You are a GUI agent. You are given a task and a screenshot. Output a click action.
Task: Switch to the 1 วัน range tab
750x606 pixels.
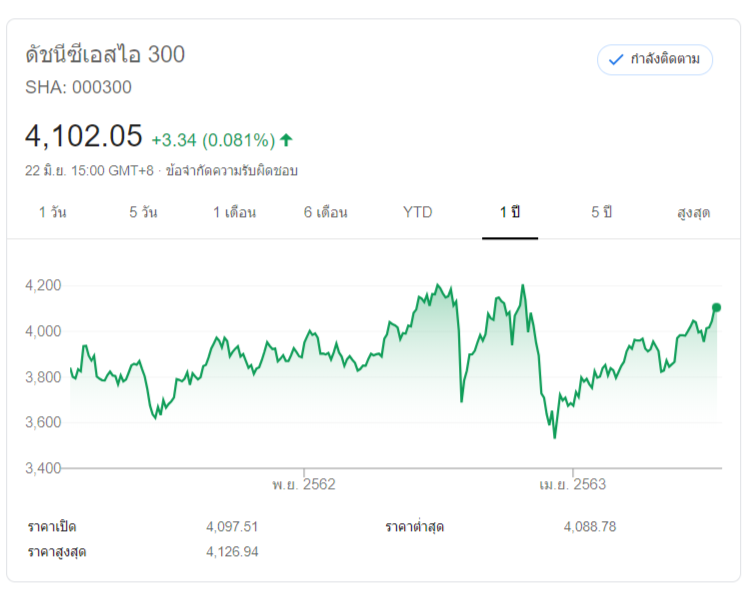(x=53, y=212)
